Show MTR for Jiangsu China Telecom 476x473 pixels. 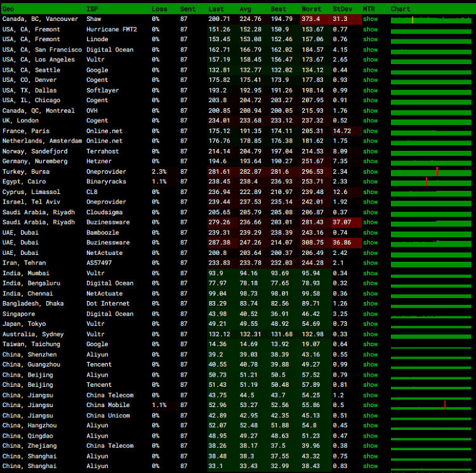[x=371, y=395]
